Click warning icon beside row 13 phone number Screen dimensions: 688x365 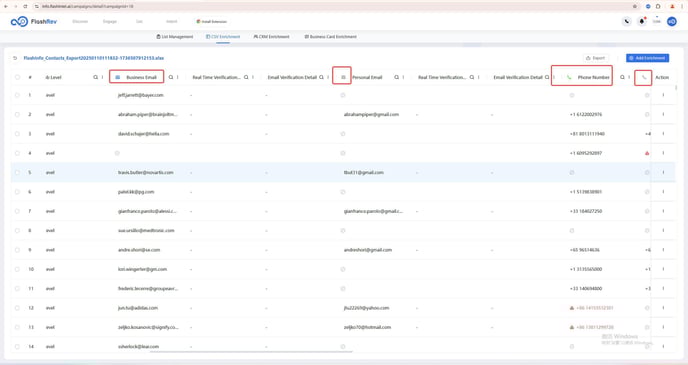(x=572, y=327)
